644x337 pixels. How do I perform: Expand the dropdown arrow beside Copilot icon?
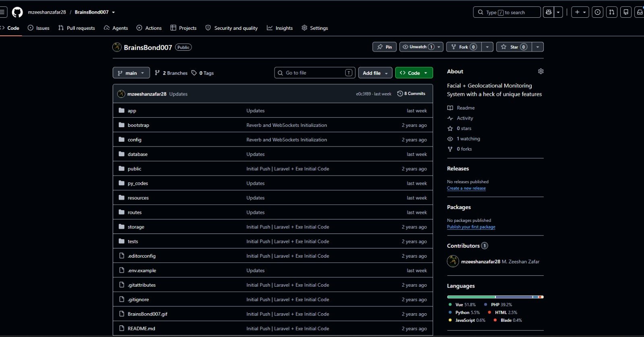[558, 12]
